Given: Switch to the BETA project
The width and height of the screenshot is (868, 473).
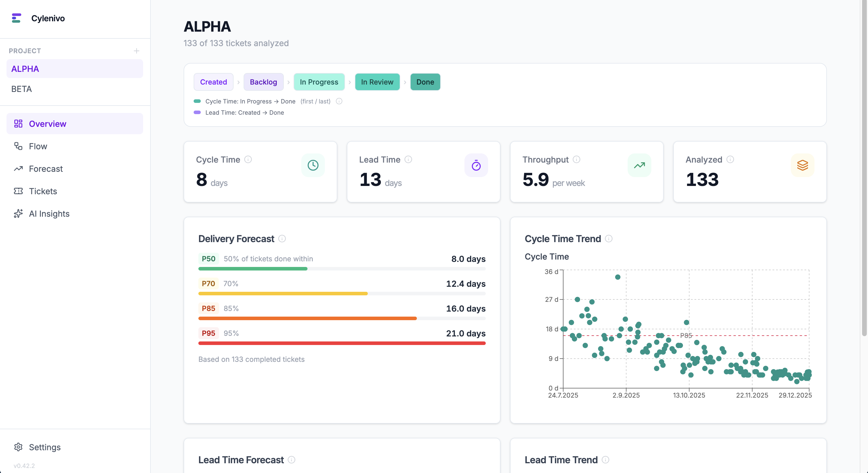Looking at the screenshot, I should 21,89.
